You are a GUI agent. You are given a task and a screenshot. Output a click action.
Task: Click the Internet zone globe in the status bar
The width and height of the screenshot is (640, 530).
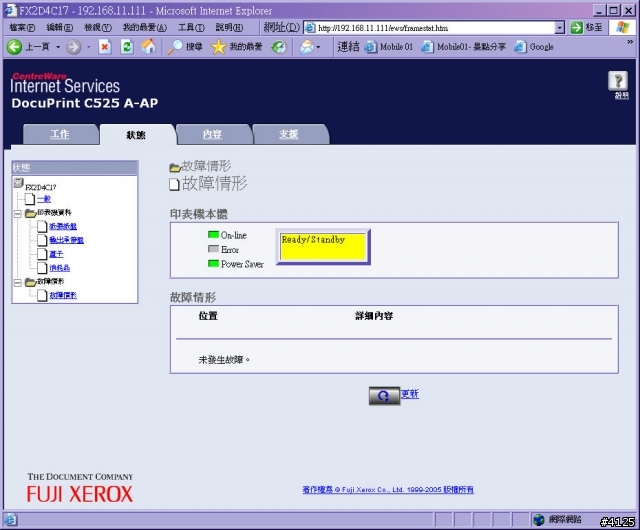(x=539, y=520)
